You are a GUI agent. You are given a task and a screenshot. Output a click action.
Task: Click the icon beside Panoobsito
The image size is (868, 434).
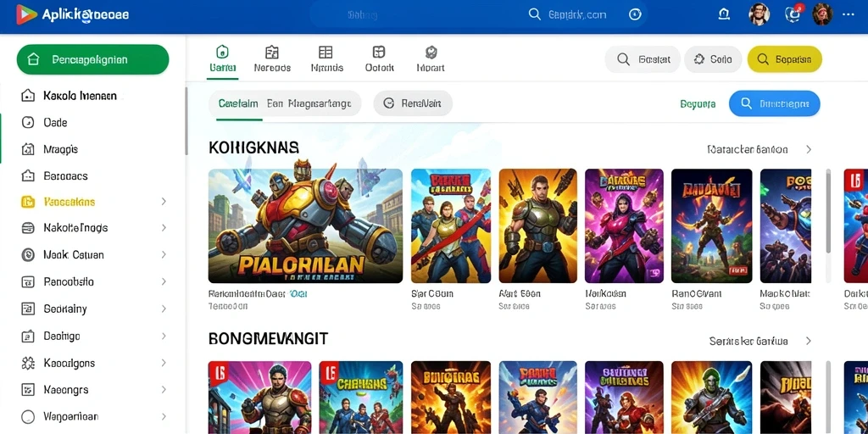pyautogui.click(x=28, y=281)
